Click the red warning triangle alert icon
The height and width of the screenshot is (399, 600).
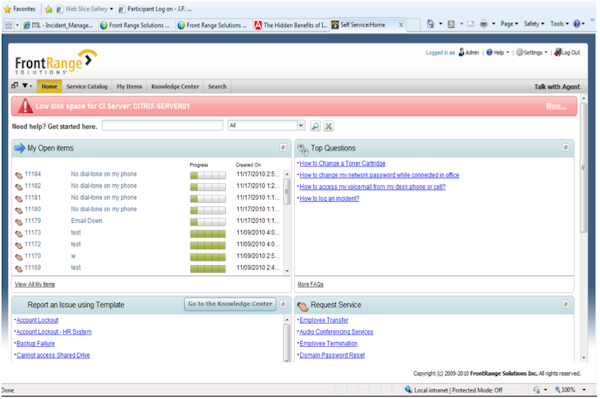[x=25, y=106]
